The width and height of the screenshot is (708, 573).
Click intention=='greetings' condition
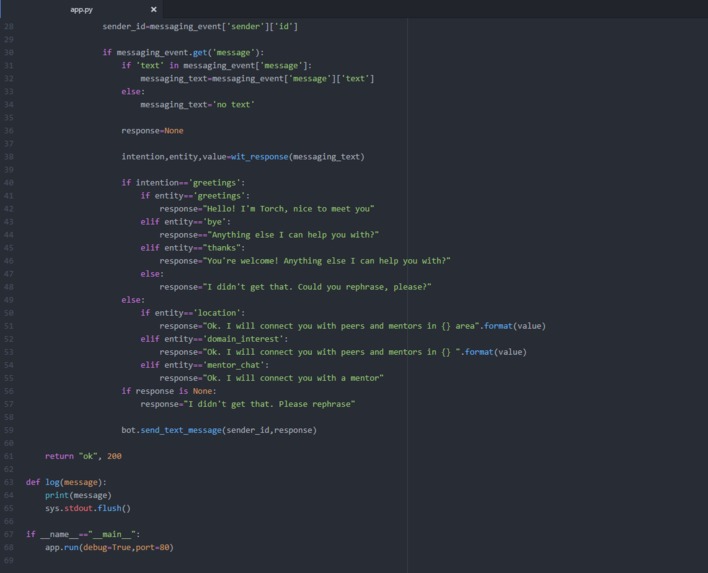point(183,183)
